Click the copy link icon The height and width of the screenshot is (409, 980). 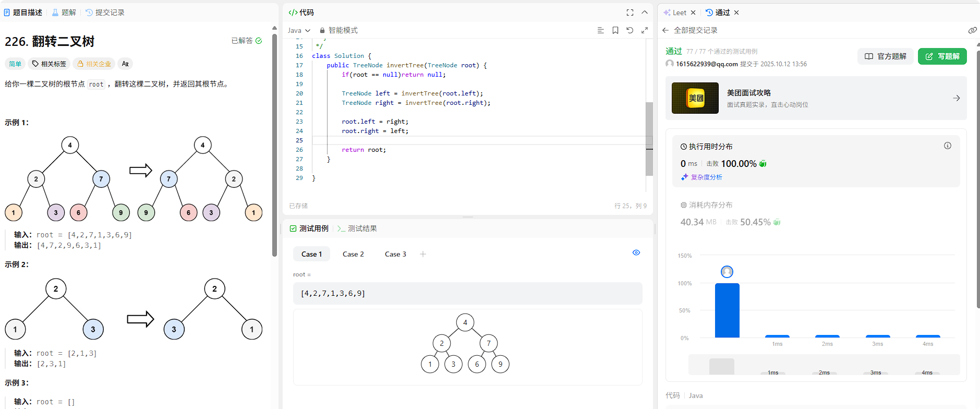tap(973, 30)
